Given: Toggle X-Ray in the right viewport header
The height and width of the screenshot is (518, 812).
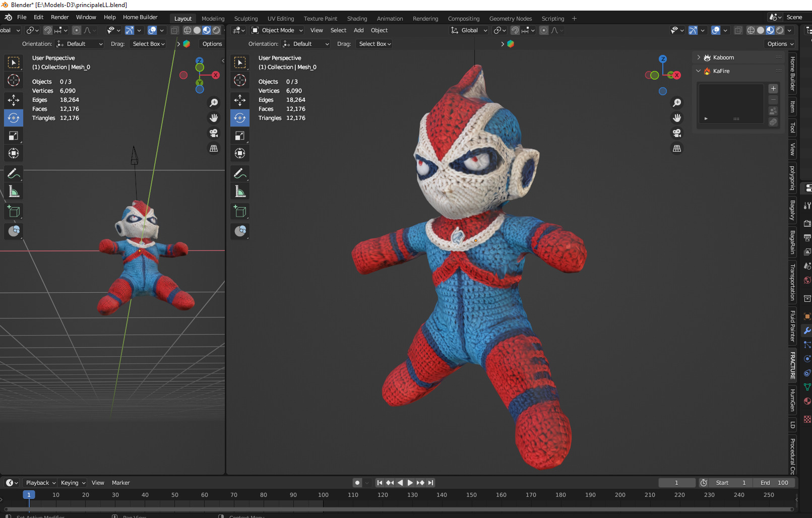Looking at the screenshot, I should point(738,30).
